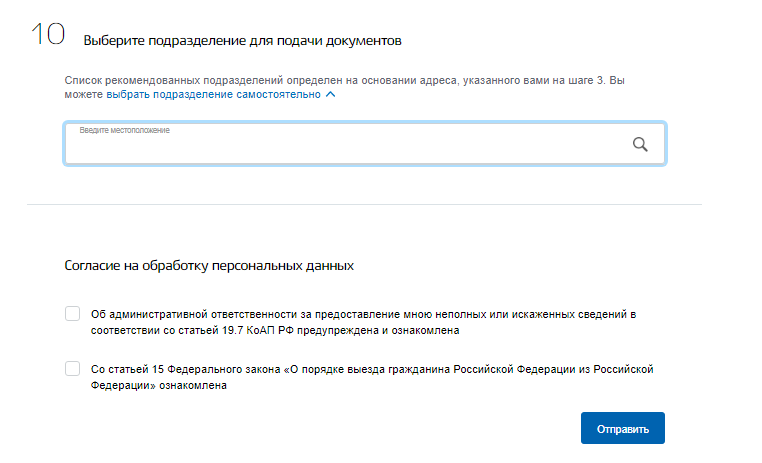This screenshot has width=762, height=463.
Task: Click the Введите местоположение placeholder label
Action: click(x=124, y=130)
